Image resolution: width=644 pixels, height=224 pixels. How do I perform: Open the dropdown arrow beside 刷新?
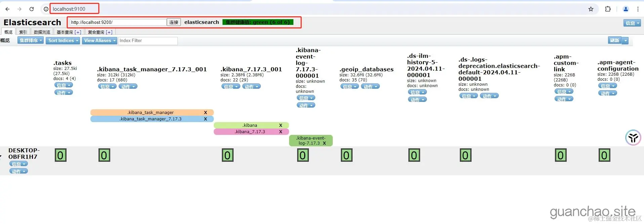(625, 40)
